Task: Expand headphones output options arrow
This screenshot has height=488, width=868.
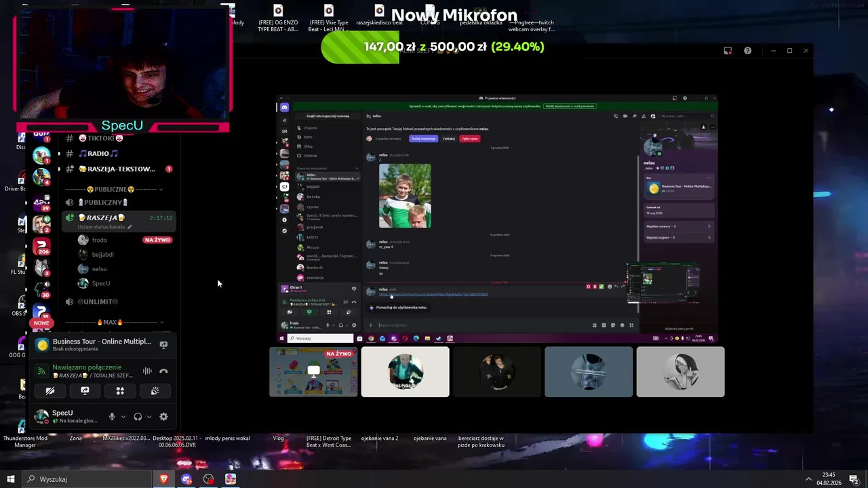Action: click(149, 417)
